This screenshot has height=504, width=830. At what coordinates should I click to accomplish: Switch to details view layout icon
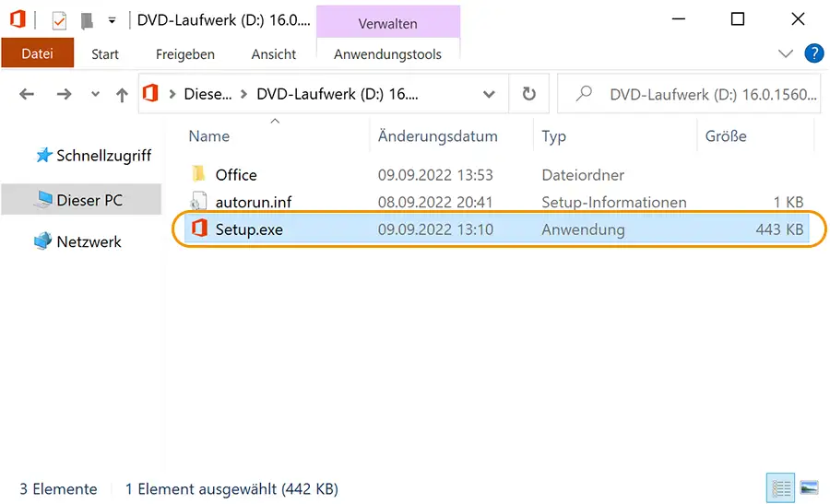pos(781,488)
